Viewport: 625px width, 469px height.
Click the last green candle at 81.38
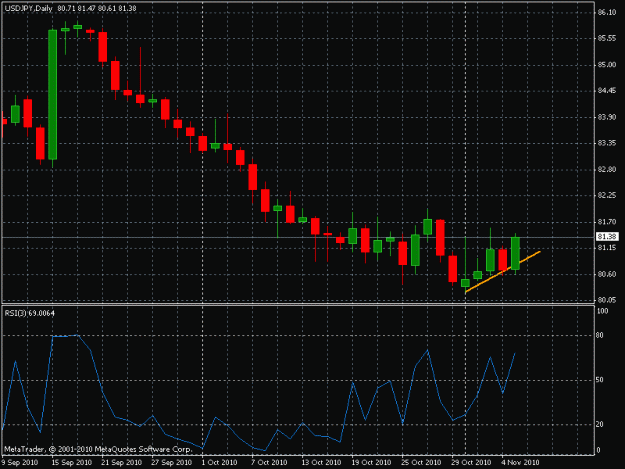pyautogui.click(x=515, y=253)
